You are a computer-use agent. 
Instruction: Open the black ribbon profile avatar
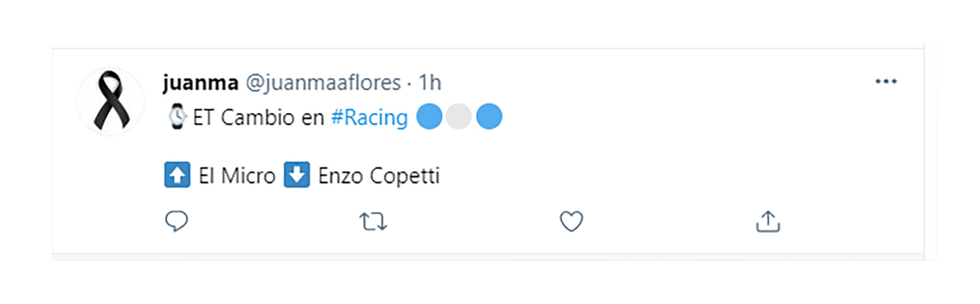[x=111, y=101]
